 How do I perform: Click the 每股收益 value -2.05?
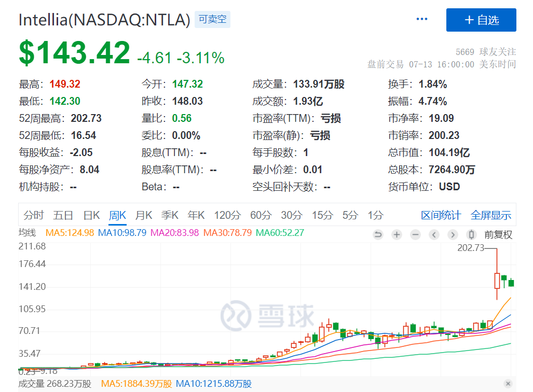pos(81,152)
